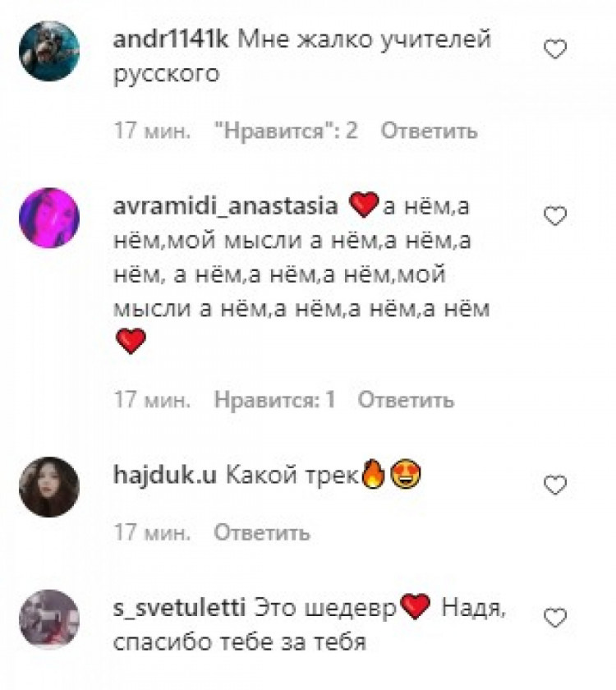
Task: Show who liked via Нравится: 1
Action: 274,400
